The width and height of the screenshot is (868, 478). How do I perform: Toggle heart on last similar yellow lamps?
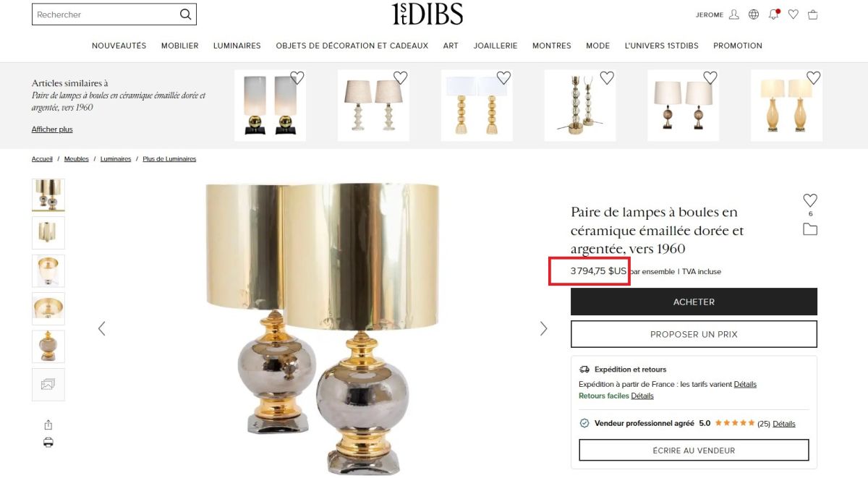coord(814,77)
